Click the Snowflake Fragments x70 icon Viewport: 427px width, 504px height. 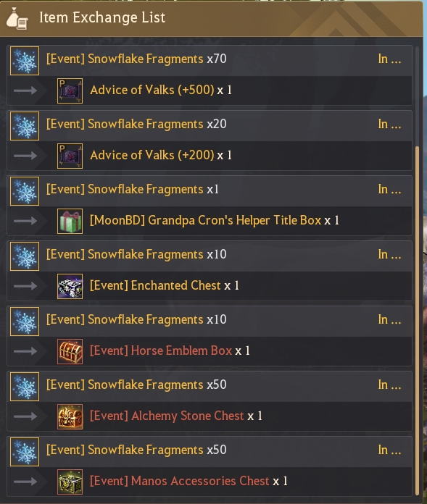(x=25, y=61)
